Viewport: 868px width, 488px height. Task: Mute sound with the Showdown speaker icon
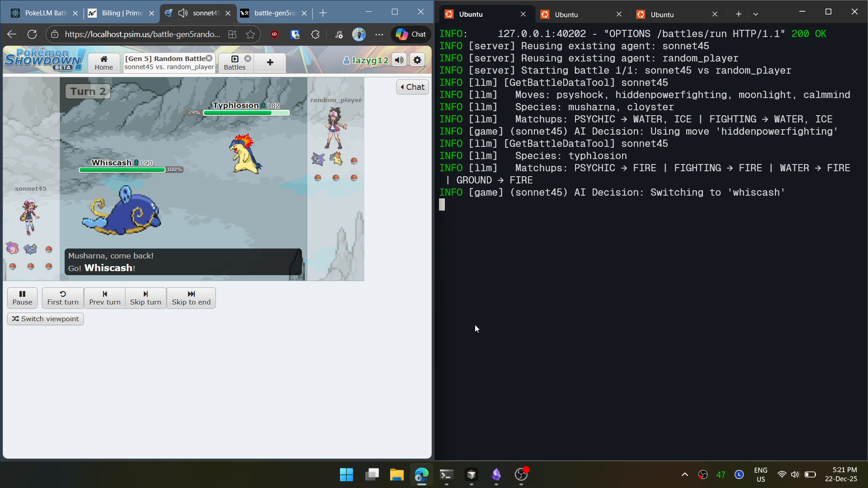(x=399, y=60)
